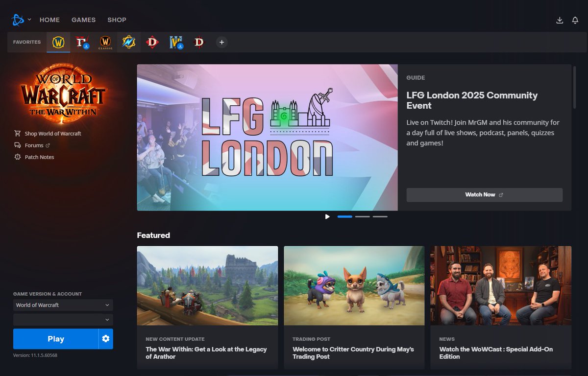588x376 pixels.
Task: Click the Battle.net logo
Action: (x=17, y=19)
